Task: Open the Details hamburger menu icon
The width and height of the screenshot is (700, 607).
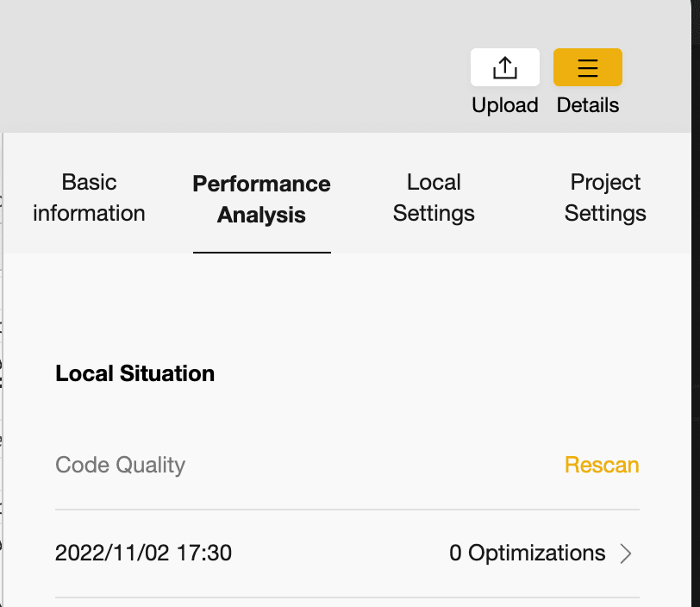Action: 588,67
